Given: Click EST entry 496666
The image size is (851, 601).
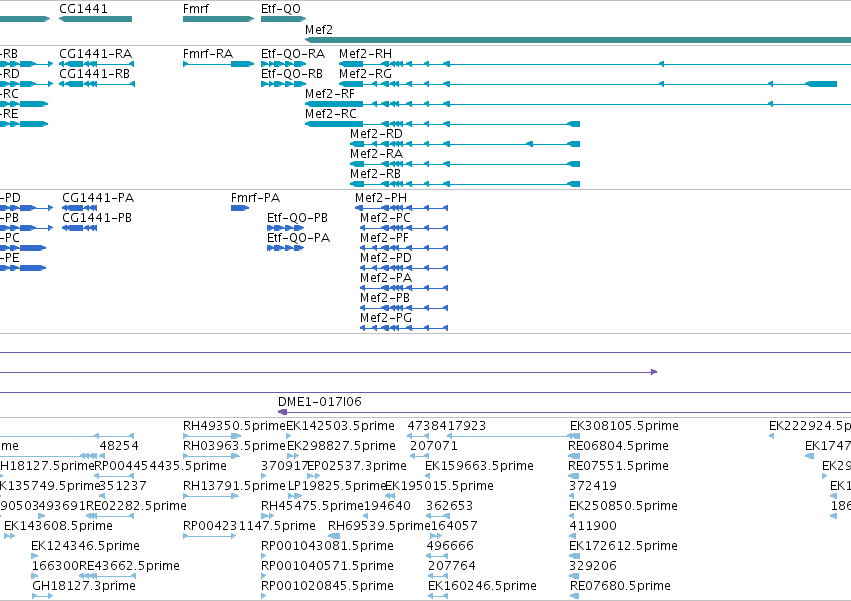Looking at the screenshot, I should (450, 547).
